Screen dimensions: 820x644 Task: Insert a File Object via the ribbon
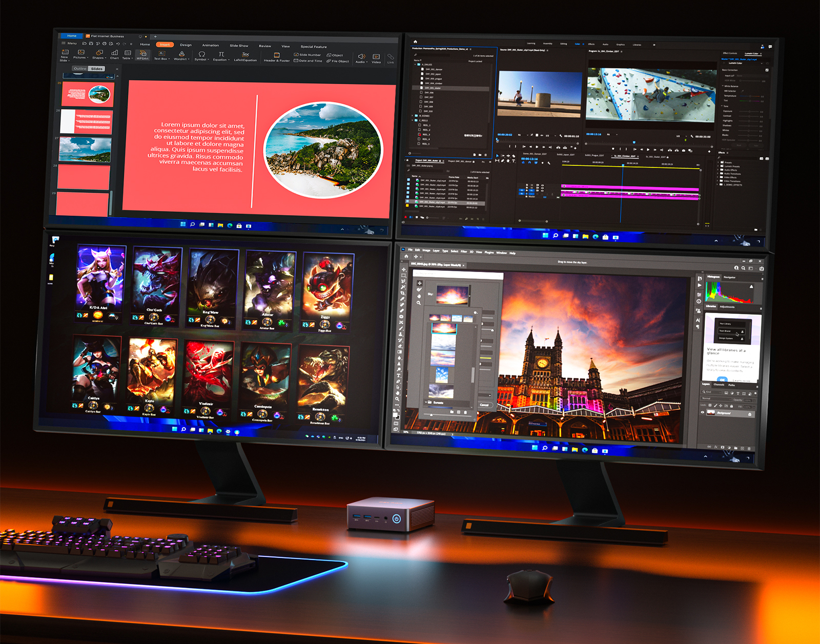click(x=338, y=61)
